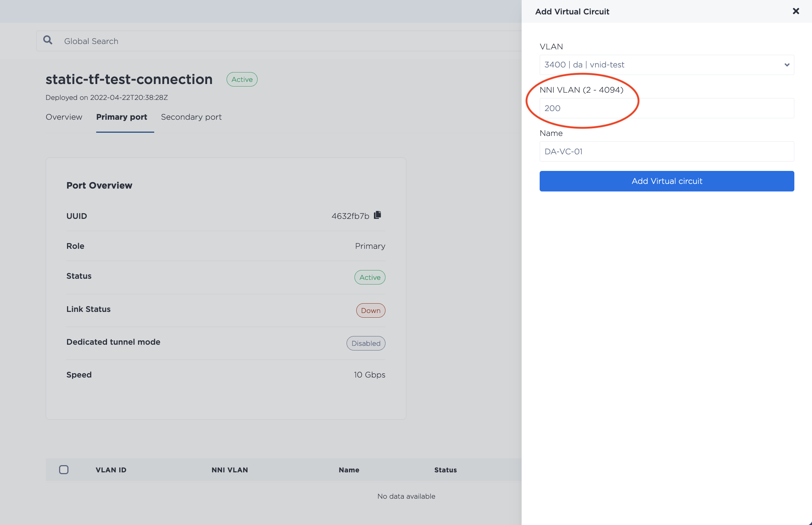
Task: Close the Add Virtual Circuit panel
Action: (796, 11)
